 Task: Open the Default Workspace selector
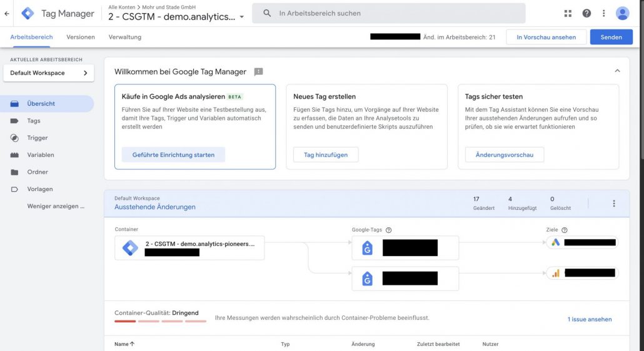pyautogui.click(x=49, y=73)
